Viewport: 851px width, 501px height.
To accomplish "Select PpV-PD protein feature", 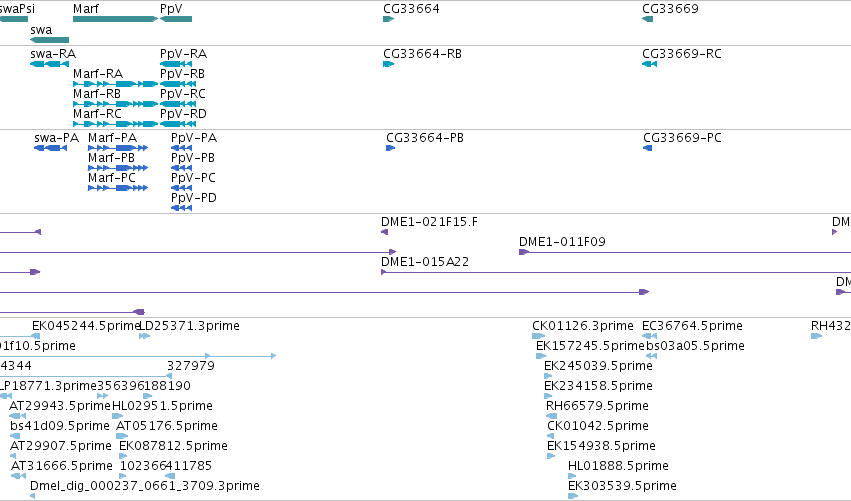I will (x=181, y=208).
